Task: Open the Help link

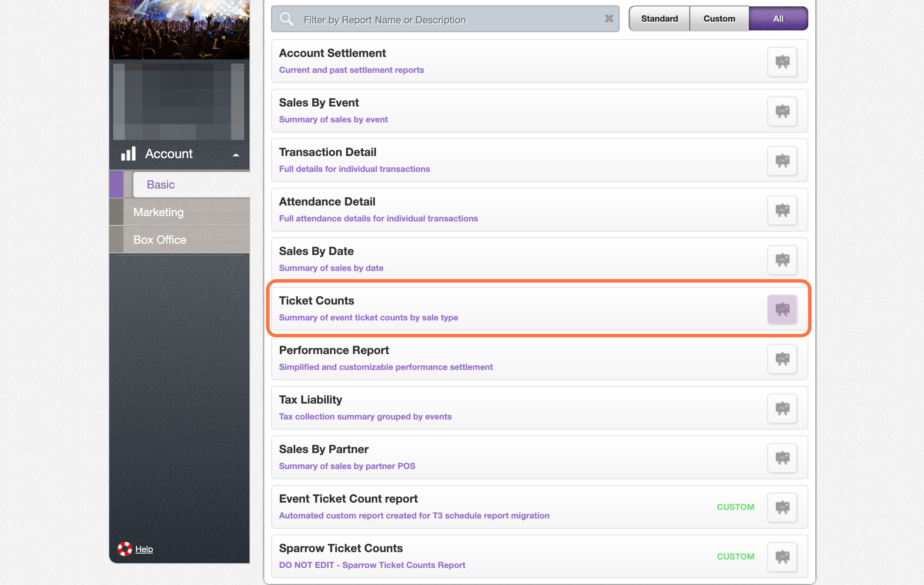Action: (144, 549)
